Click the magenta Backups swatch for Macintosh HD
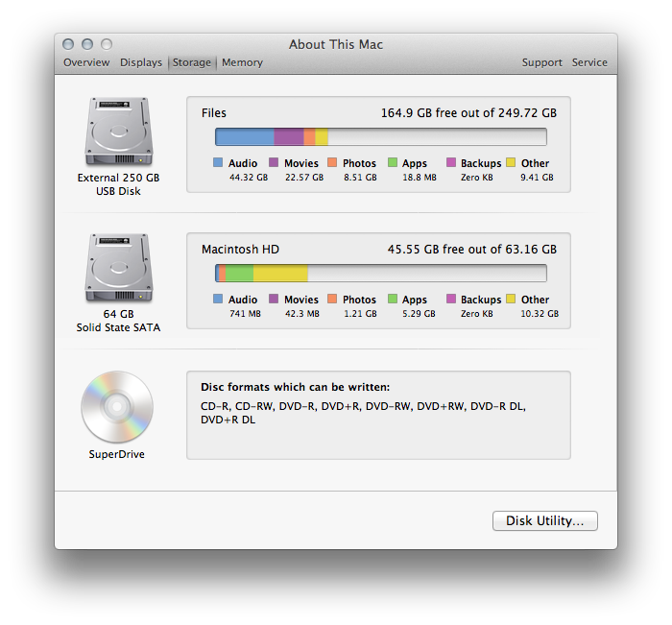Screen dimensions: 672x625 click(x=451, y=299)
